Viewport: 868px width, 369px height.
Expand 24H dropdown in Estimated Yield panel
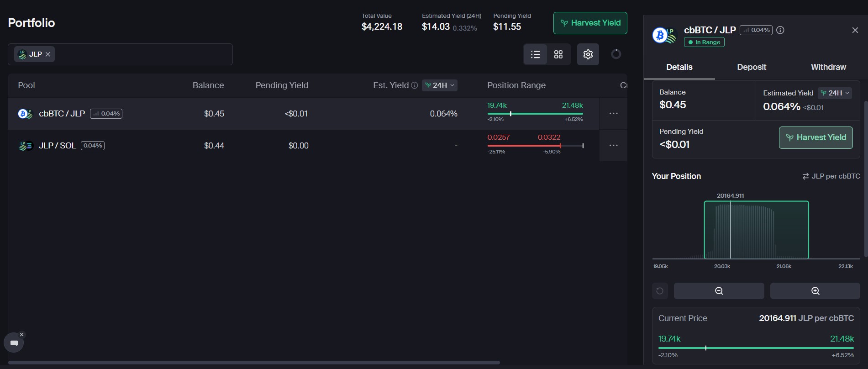pos(835,93)
